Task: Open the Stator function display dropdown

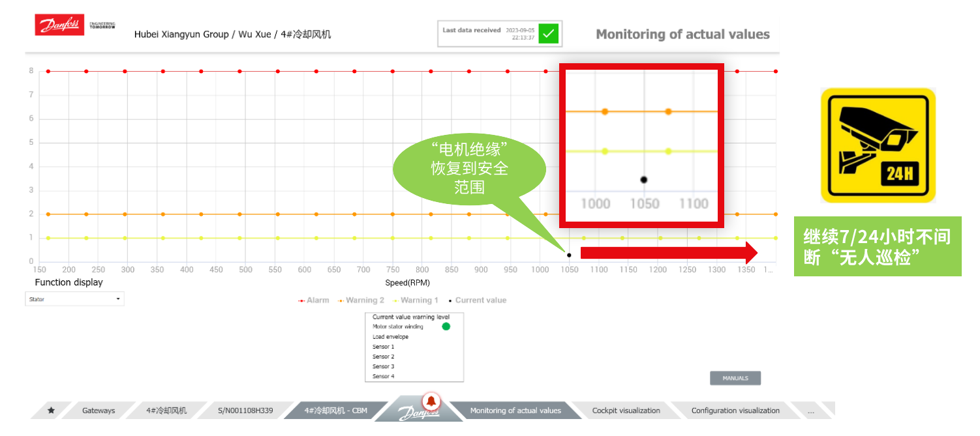Action: (x=74, y=299)
